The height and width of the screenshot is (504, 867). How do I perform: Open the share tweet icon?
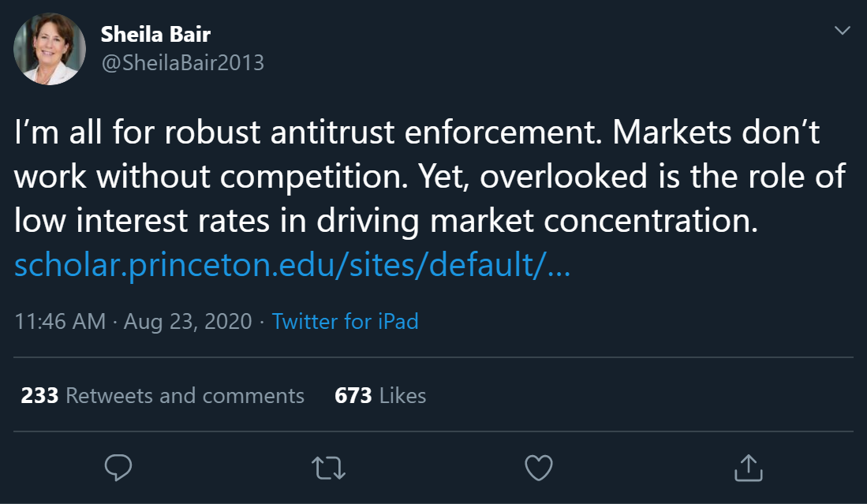click(x=747, y=469)
